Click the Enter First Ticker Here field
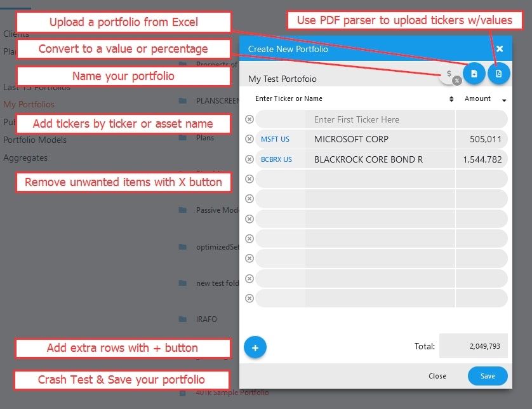This screenshot has width=532, height=409. point(380,119)
